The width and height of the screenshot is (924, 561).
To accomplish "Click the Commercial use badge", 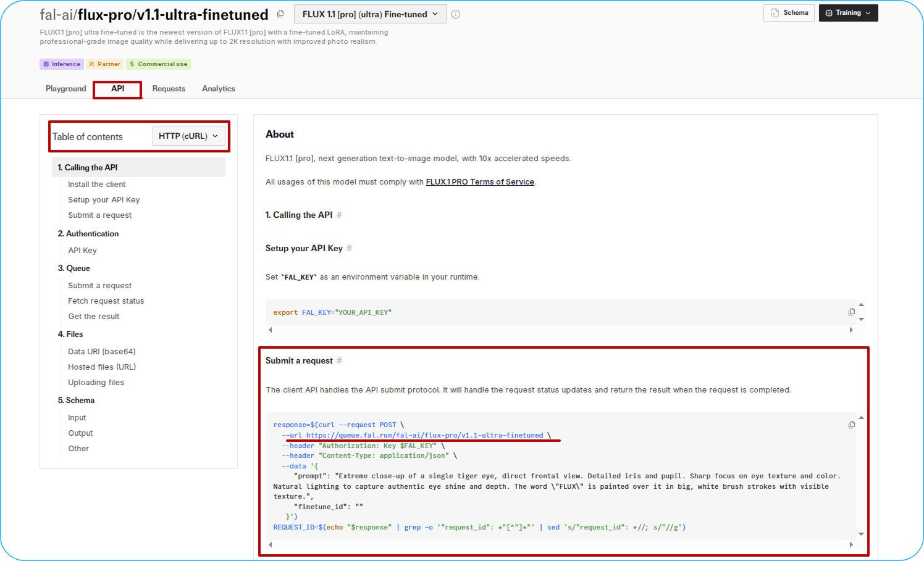I will [x=159, y=64].
